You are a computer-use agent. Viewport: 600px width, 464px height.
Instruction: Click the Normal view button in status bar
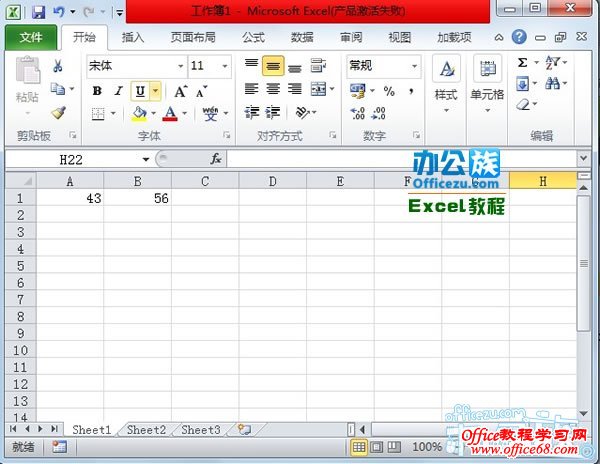click(359, 446)
